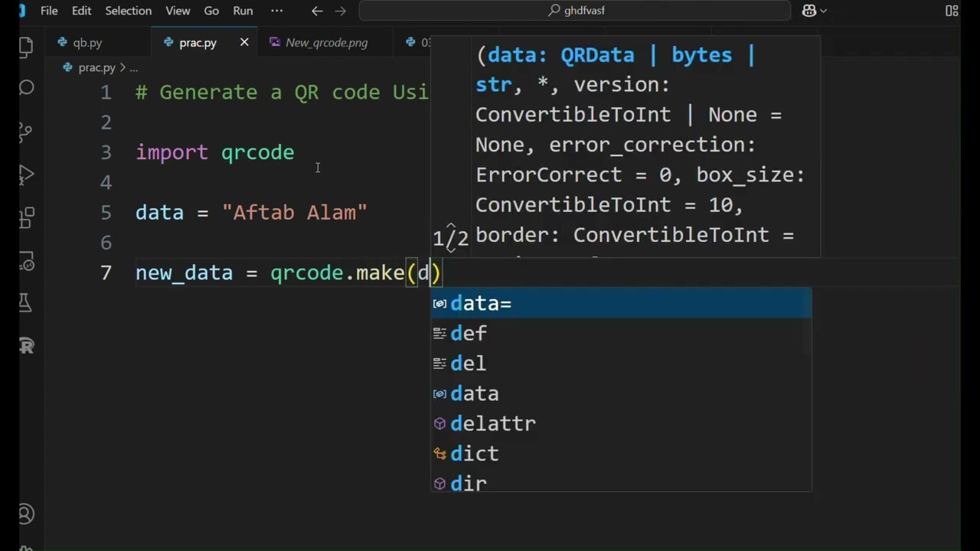
Task: Open the Copilot chat icon in the title bar
Action: [x=809, y=11]
